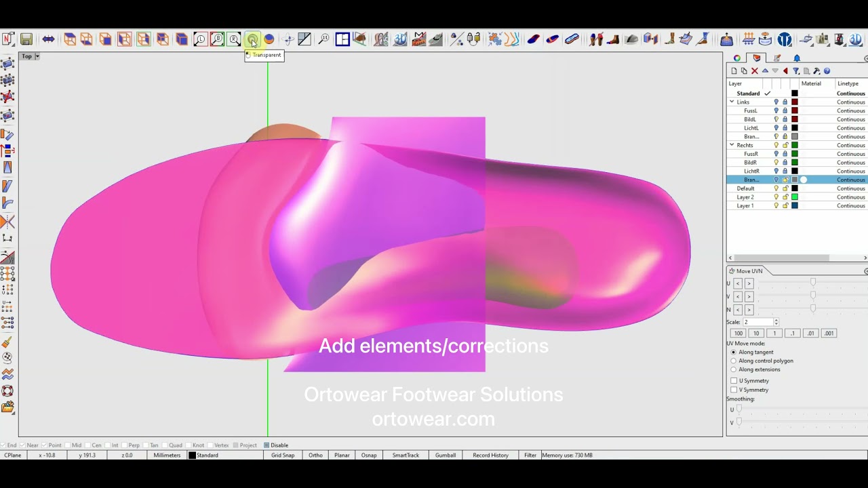Click the Move UVN panel title

(749, 271)
